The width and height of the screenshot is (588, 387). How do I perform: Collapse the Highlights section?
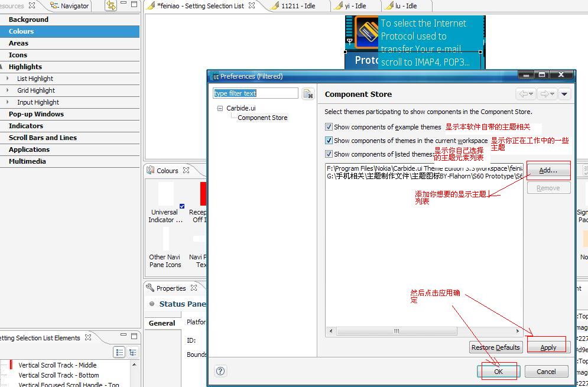(x=2, y=67)
